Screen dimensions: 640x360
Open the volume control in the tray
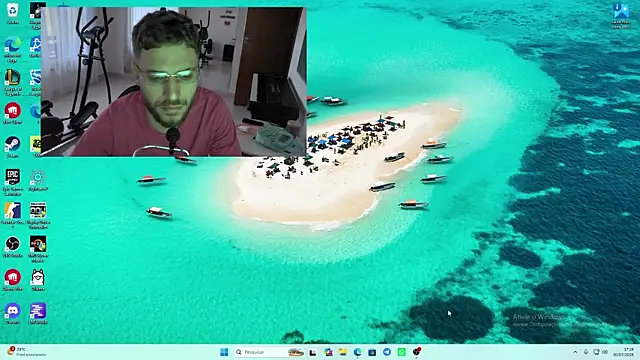tap(605, 352)
